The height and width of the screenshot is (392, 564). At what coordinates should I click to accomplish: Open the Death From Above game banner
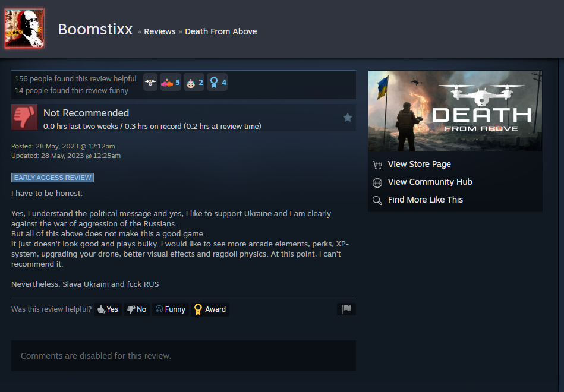[x=455, y=110]
